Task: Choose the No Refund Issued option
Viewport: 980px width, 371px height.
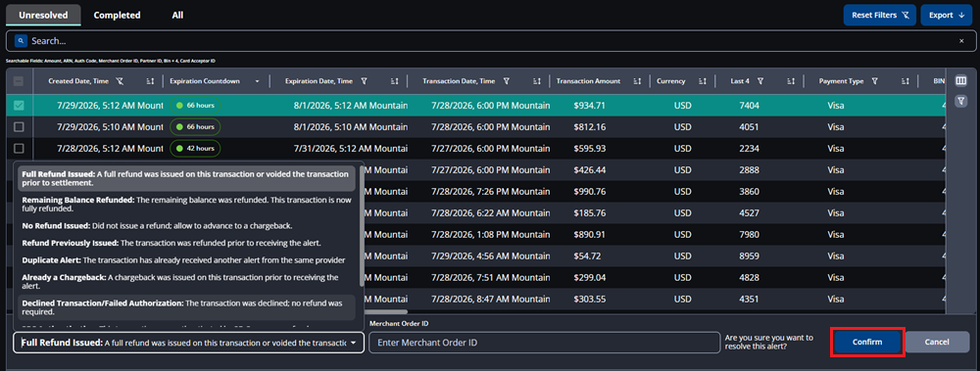Action: pyautogui.click(x=185, y=225)
